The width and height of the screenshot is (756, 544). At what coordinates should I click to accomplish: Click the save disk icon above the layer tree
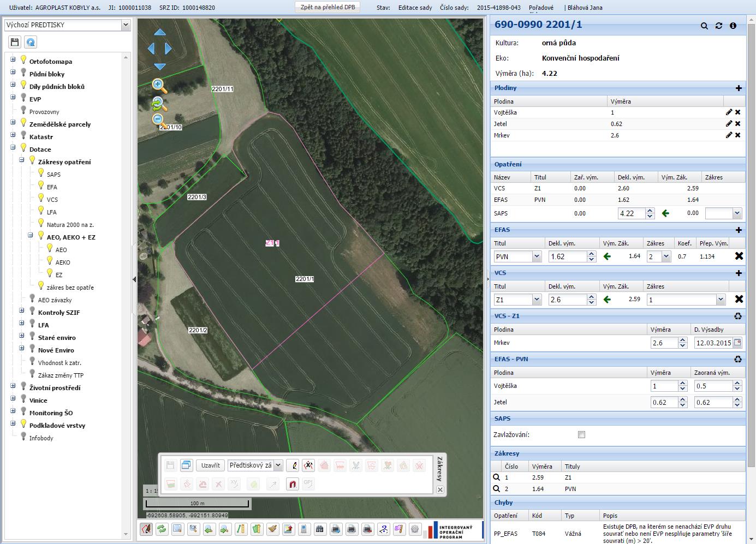click(x=15, y=42)
